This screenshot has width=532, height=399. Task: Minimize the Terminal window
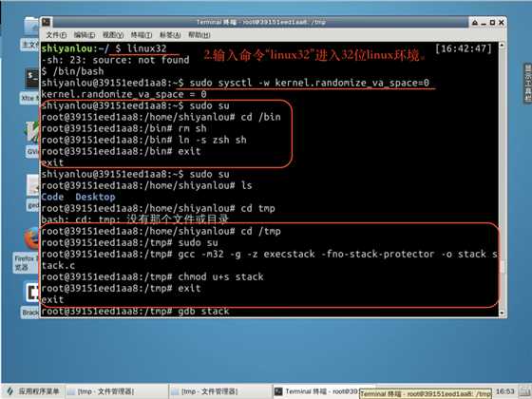pyautogui.click(x=484, y=24)
